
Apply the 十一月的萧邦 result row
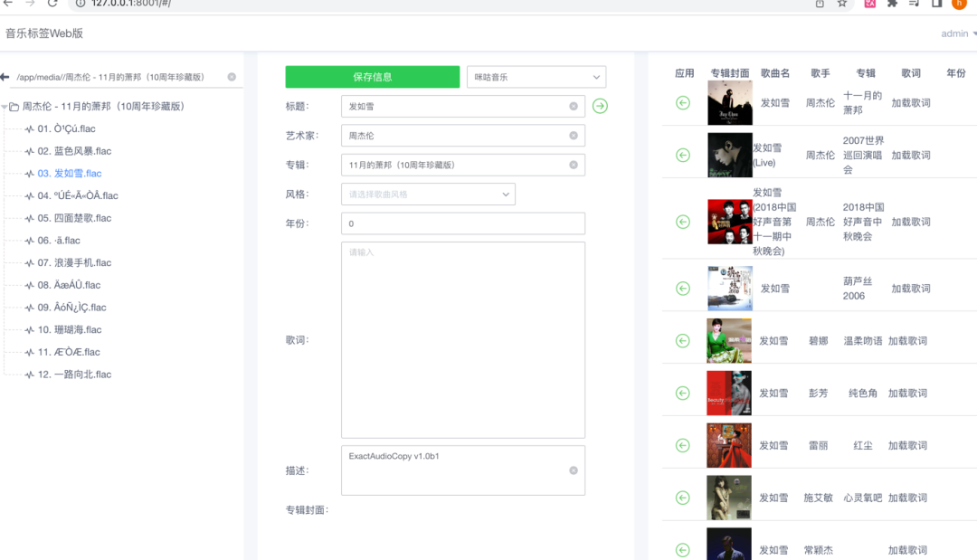(x=683, y=103)
